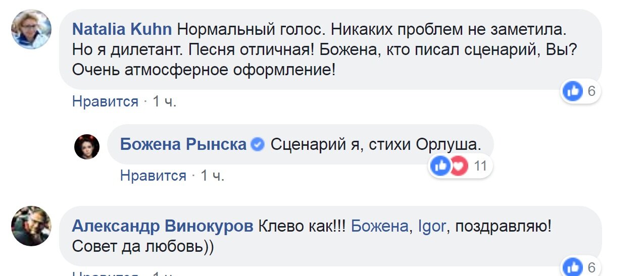
Task: Open Natalia Kuhn's profile name link
Action: click(122, 30)
